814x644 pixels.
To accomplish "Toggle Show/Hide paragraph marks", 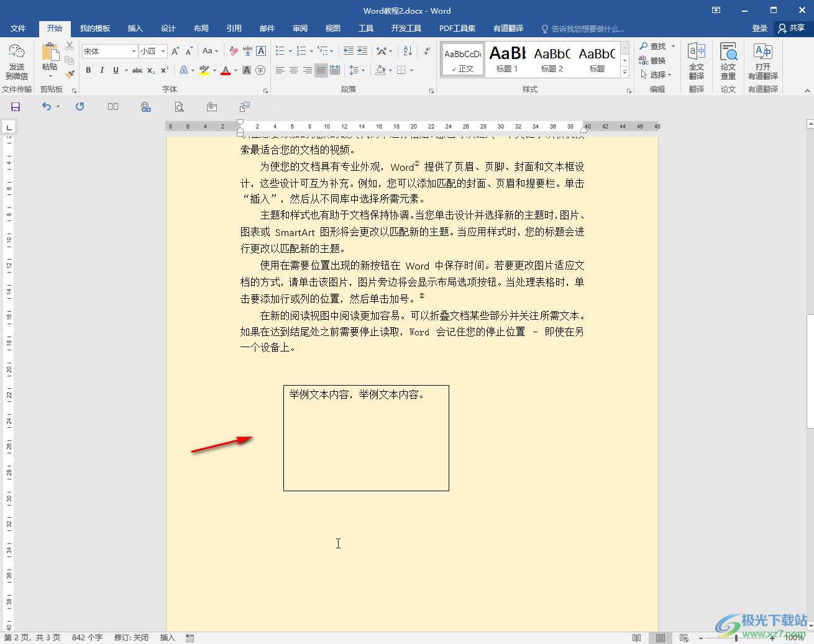I will (x=428, y=51).
